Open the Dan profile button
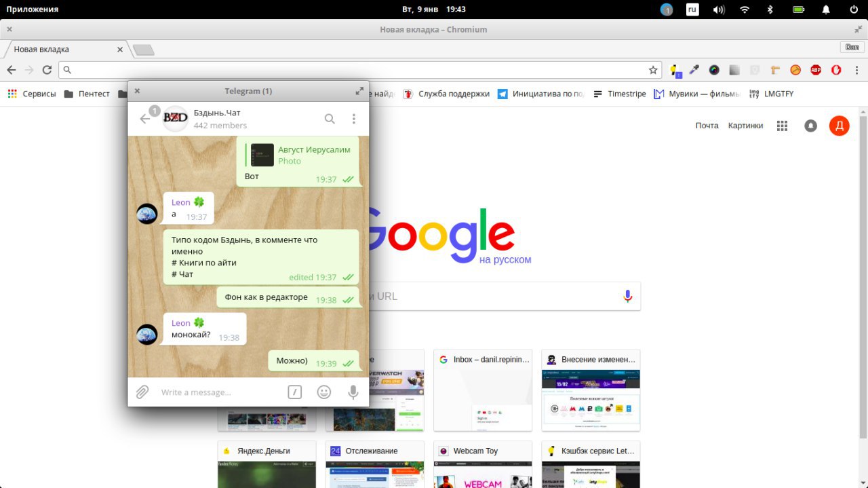Screen dimensions: 868x488 coord(852,47)
